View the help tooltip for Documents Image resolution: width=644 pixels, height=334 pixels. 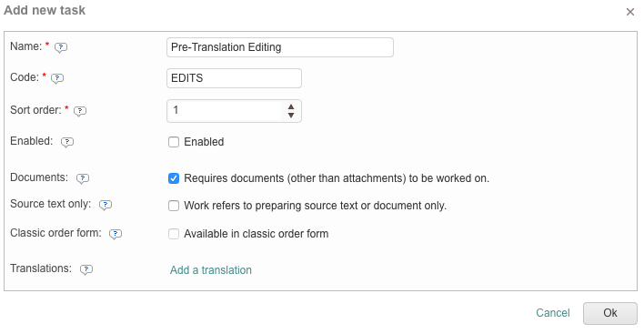click(x=83, y=178)
